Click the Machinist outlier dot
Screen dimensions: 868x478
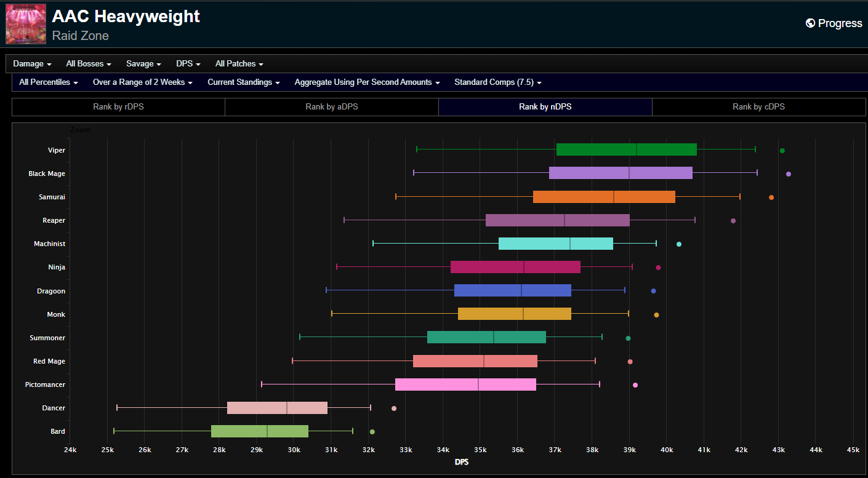point(679,244)
